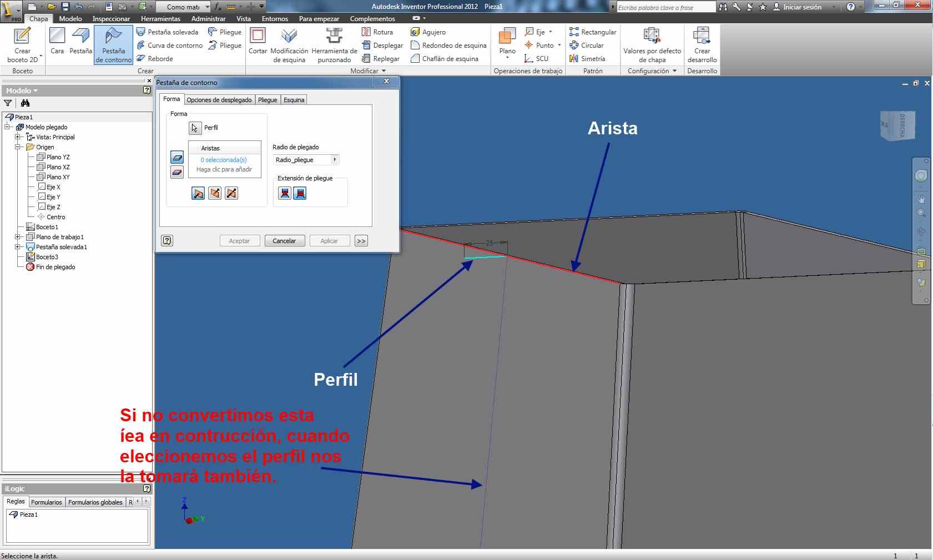The width and height of the screenshot is (933, 560).
Task: Open Herramienta de punzonado
Action: point(334,44)
